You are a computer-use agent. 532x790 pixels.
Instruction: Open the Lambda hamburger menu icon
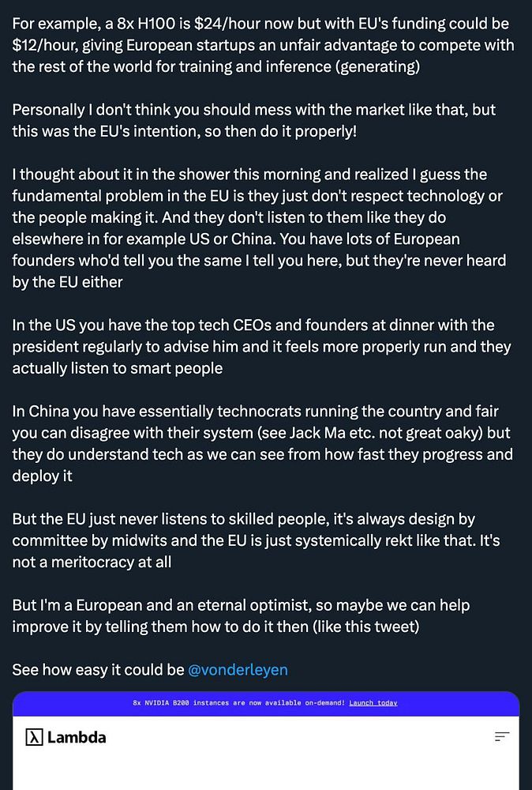pyautogui.click(x=501, y=737)
